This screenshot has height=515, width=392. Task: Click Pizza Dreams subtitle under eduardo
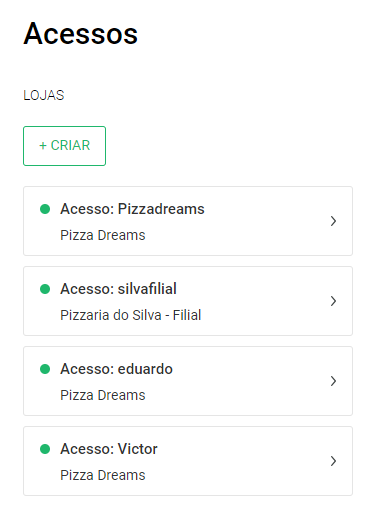pos(103,395)
